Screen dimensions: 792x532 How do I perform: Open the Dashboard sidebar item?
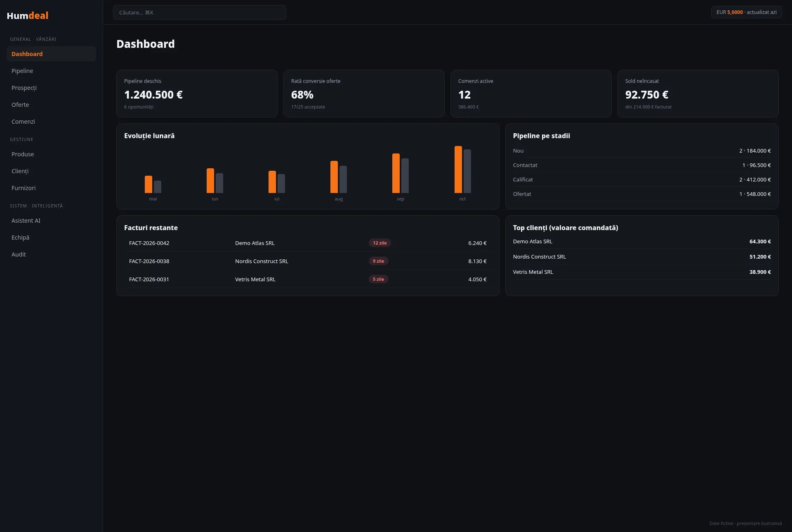(51, 54)
